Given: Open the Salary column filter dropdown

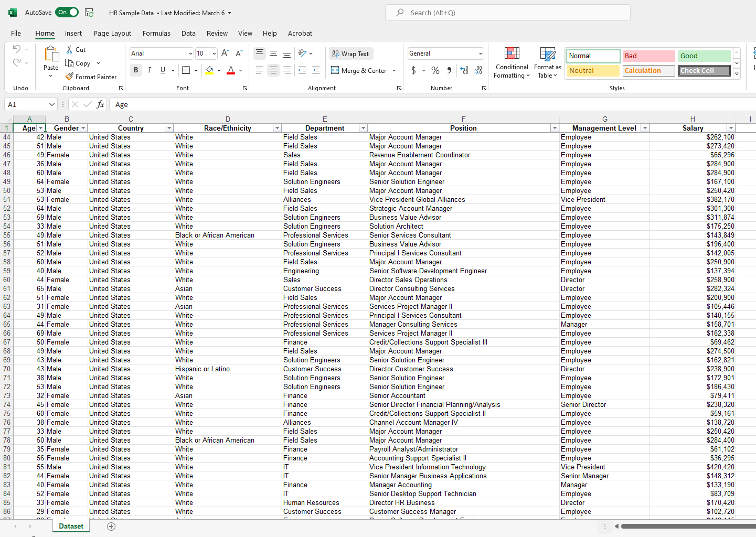Looking at the screenshot, I should [x=731, y=128].
